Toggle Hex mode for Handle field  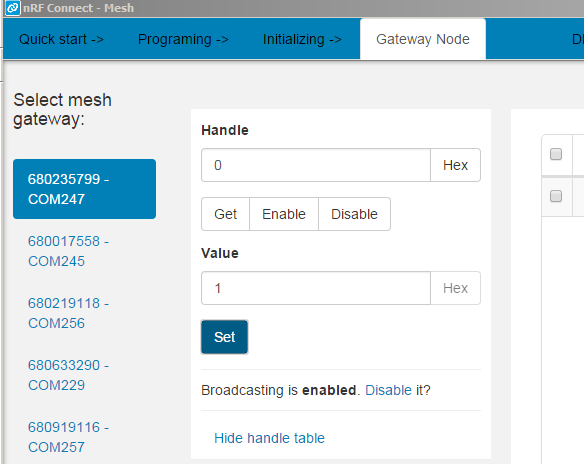click(455, 165)
